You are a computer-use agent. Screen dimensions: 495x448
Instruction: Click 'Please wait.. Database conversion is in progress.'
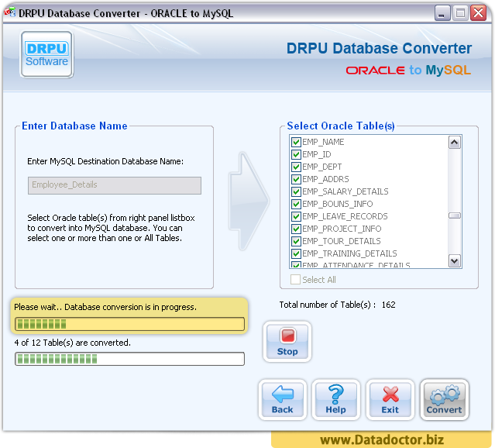tap(105, 307)
